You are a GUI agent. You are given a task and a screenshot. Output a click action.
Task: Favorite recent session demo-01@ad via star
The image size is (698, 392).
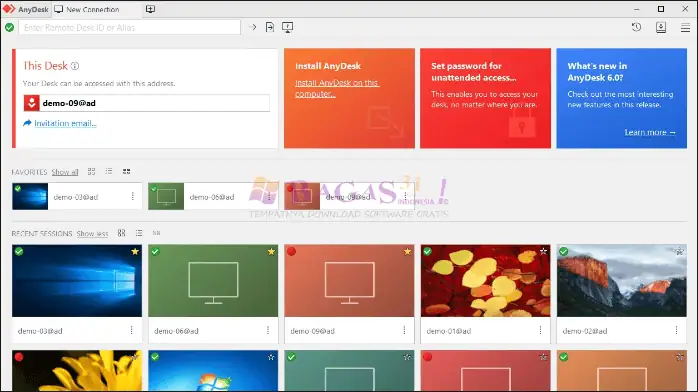tap(544, 251)
